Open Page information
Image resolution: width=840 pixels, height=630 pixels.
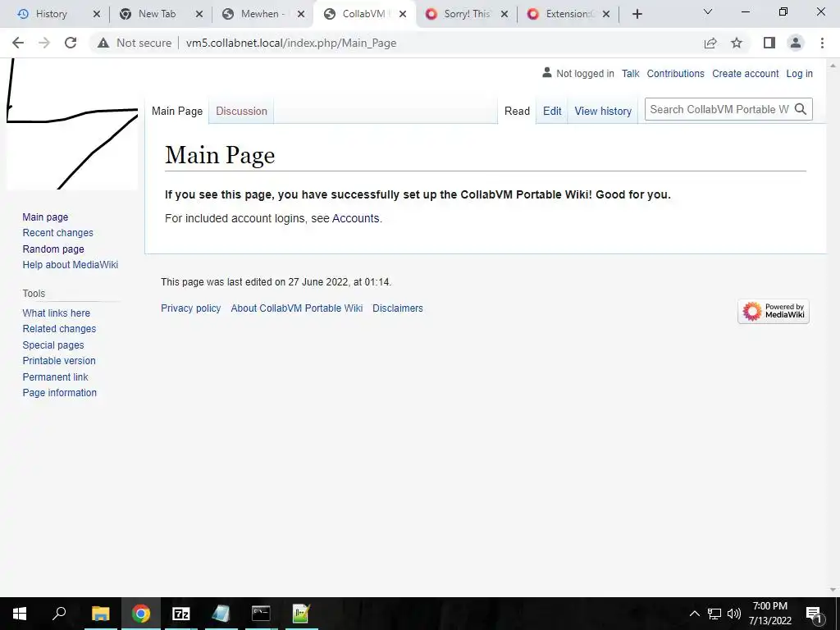point(59,393)
